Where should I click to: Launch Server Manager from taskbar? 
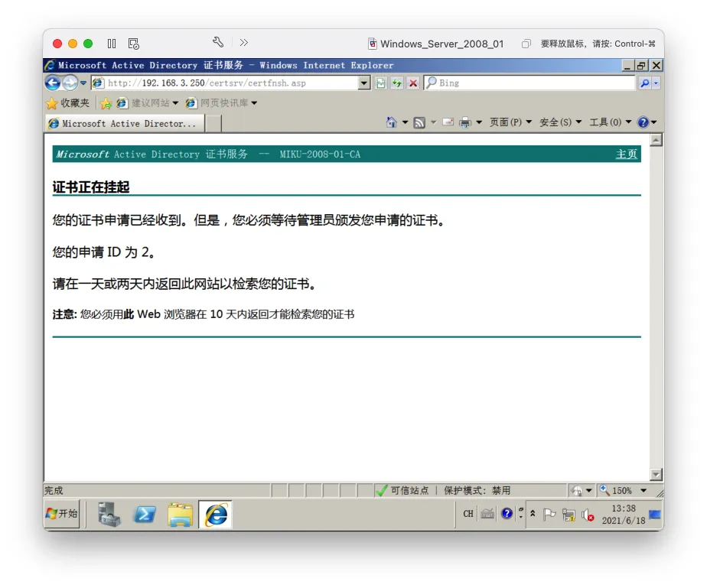click(x=109, y=514)
